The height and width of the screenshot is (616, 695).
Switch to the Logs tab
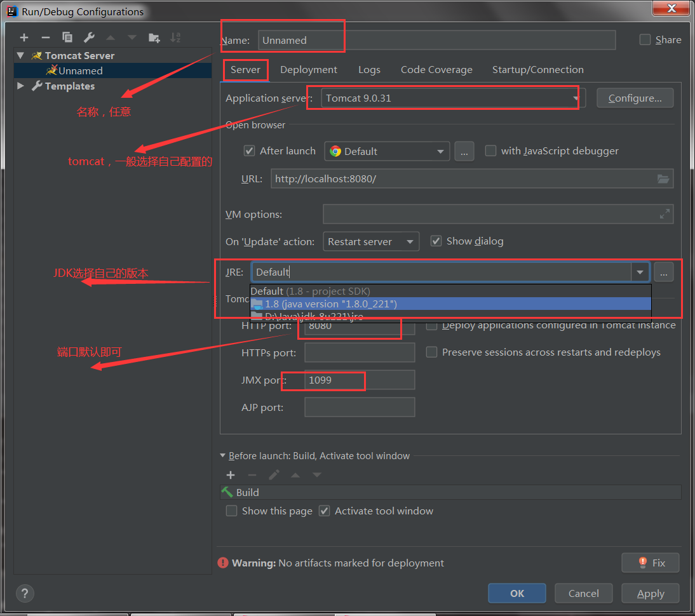[x=369, y=70]
